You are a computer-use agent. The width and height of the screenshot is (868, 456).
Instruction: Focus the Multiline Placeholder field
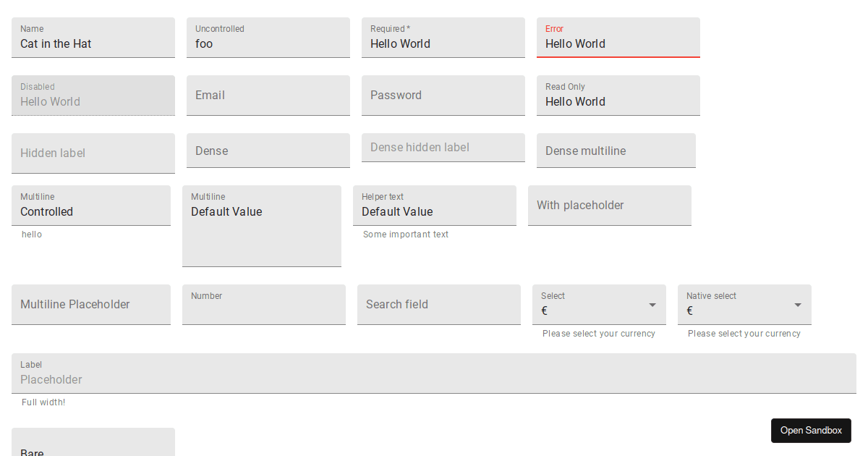coord(91,305)
